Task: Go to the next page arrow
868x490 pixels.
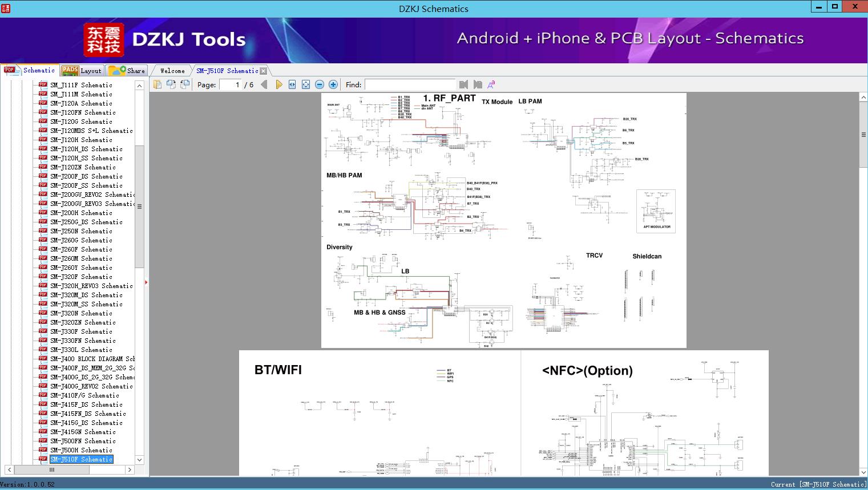Action: pos(278,84)
